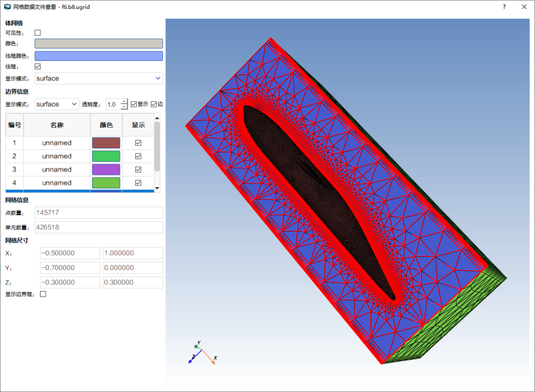Click the Y maximum field 0.000000
The image size is (535, 392).
pos(133,268)
